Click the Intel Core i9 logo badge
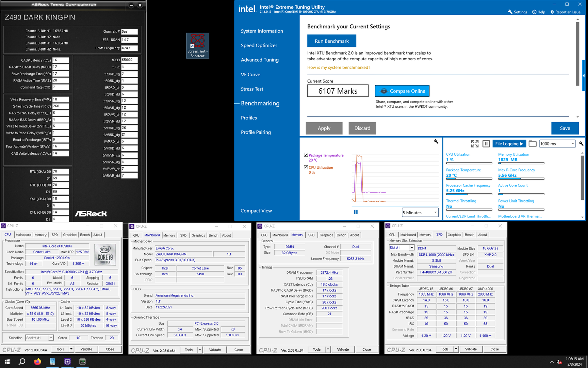Viewport: 588px width, 368px height. 105,255
